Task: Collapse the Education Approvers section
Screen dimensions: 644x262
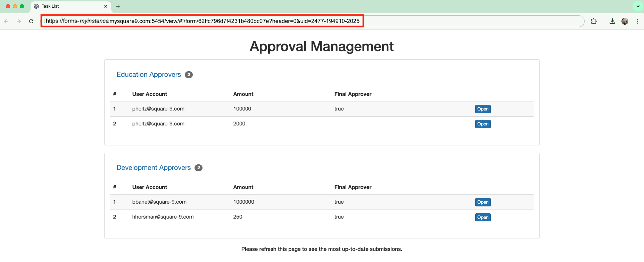Action: coord(149,75)
